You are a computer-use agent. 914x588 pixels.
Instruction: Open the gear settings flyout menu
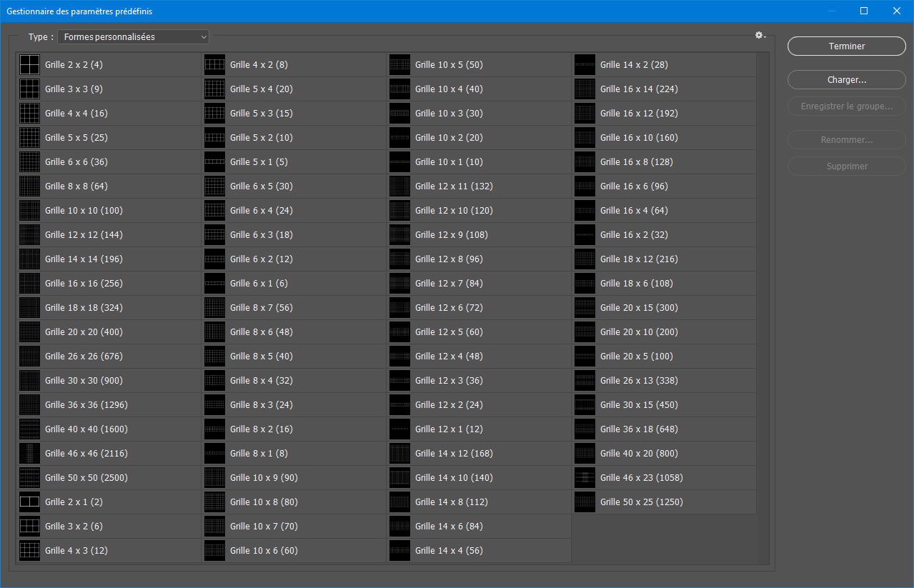coord(760,36)
